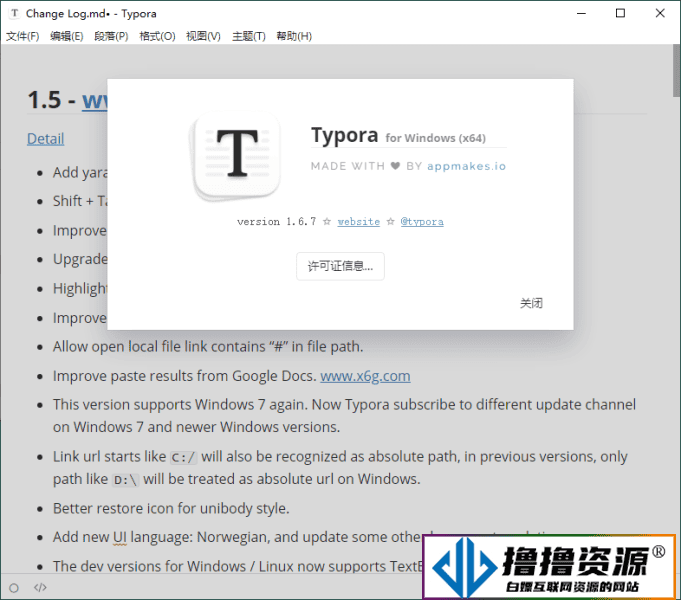Click the inline code 'D:\'
The image size is (681, 600).
pos(125,480)
